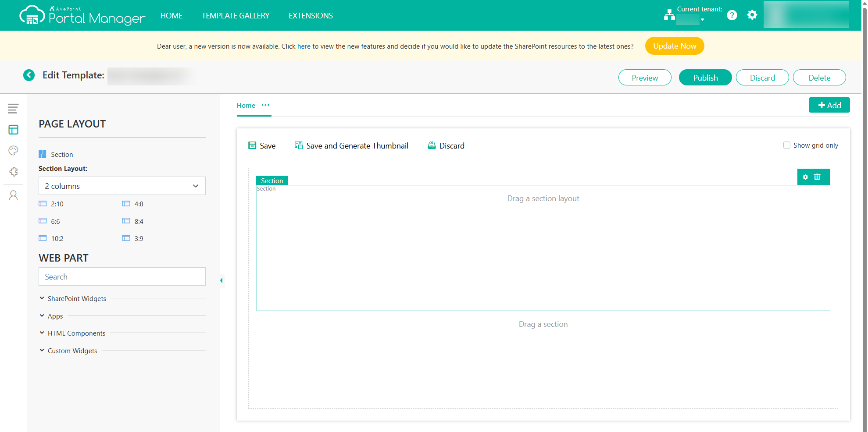Click the Web Part search field
The image size is (868, 432).
click(x=122, y=276)
